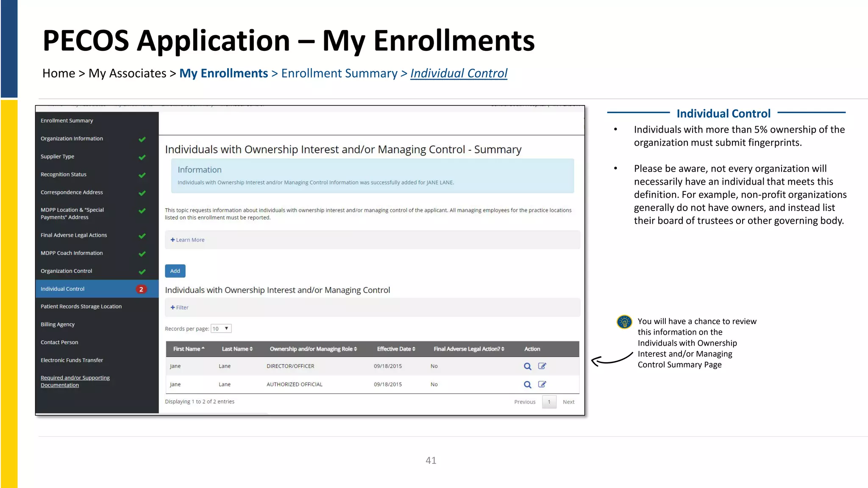Click checkmark next to Organization Control

tap(142, 272)
